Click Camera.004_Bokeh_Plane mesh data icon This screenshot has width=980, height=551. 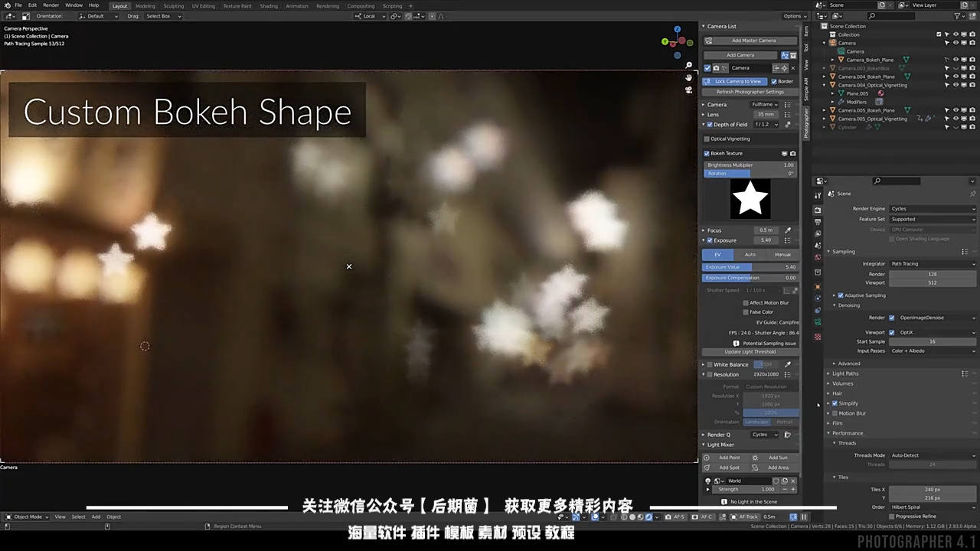(906, 77)
